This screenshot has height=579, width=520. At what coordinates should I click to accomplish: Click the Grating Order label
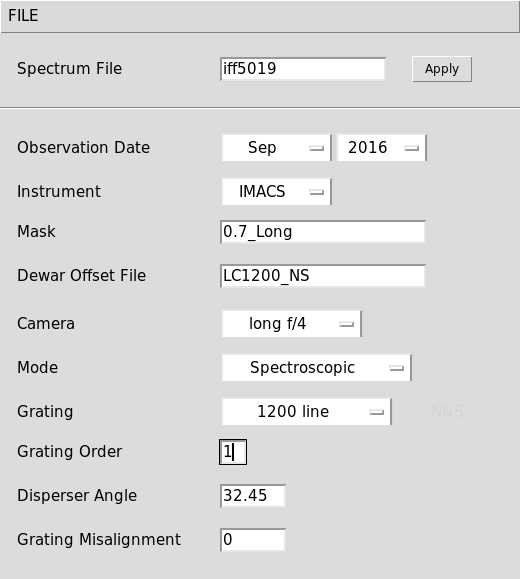pos(69,452)
